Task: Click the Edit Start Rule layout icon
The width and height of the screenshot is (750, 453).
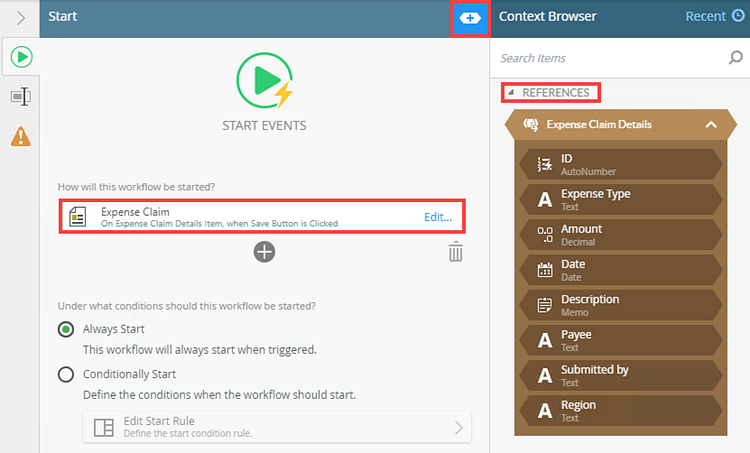Action: (103, 427)
